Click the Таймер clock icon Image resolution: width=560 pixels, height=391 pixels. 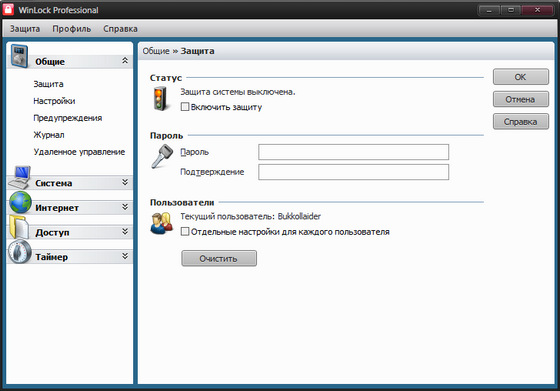coord(20,252)
